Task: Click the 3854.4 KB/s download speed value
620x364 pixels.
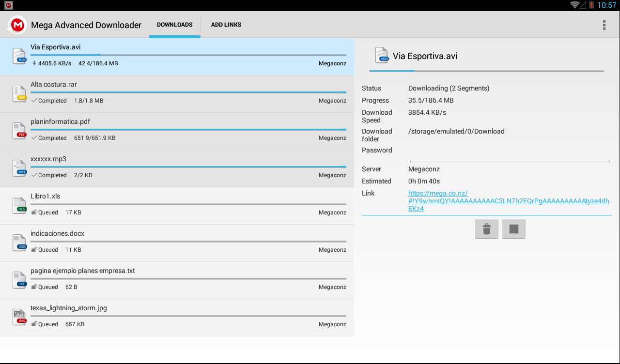Action: coord(427,112)
